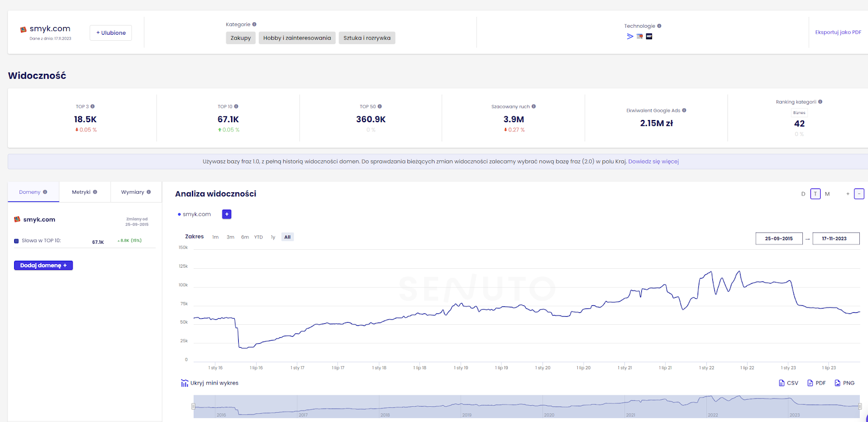Viewport: 868px width, 422px height.
Task: Click the minus chart zoom toggle
Action: point(859,194)
